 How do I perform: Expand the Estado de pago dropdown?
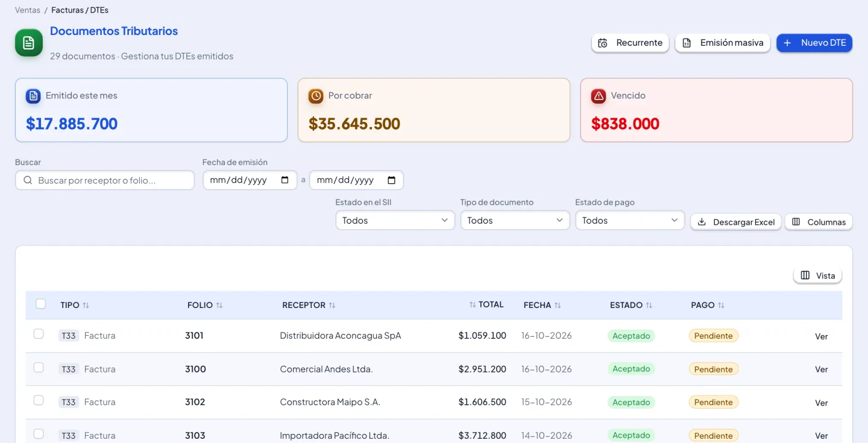pos(630,221)
